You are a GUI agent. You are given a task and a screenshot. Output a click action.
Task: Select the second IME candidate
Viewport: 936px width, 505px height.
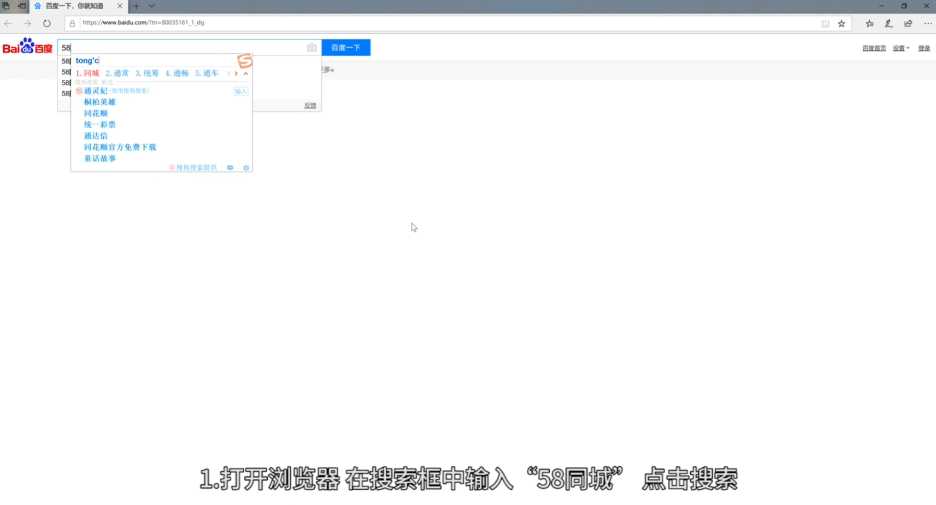click(x=117, y=73)
